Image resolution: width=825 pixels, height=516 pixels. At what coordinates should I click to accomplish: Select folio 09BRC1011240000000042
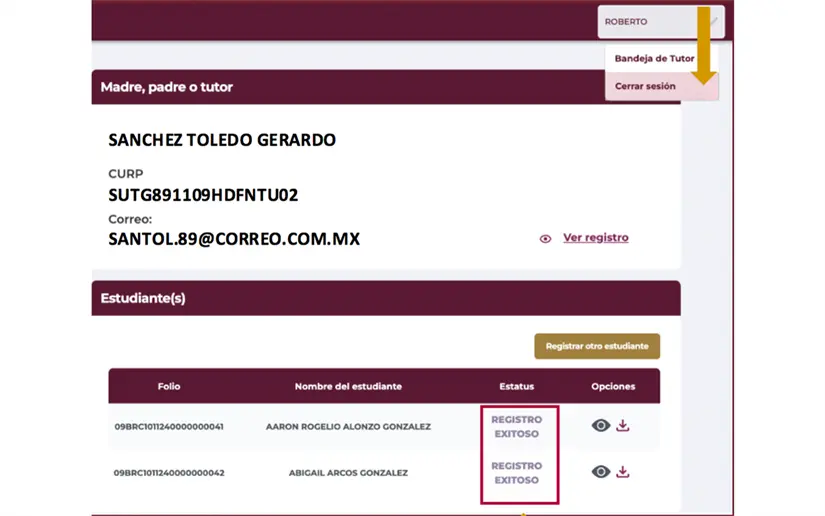169,473
